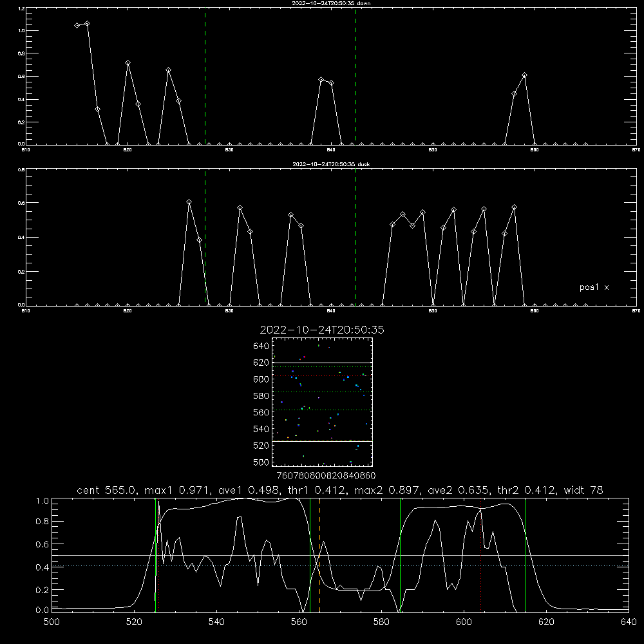Screen dimensions: 644x644
Task: Click the "1.0" y-axis label of bottom plot
Action: pyautogui.click(x=43, y=501)
